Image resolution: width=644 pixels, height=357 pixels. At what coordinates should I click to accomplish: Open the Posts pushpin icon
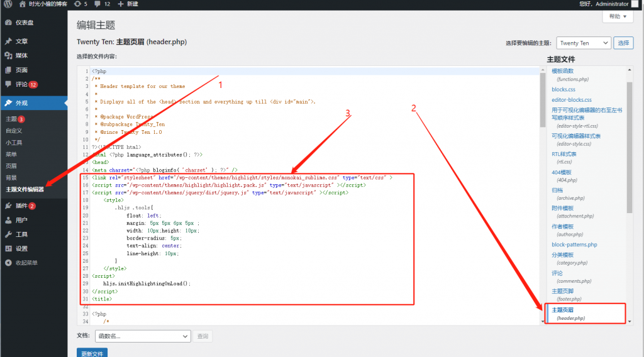point(8,41)
